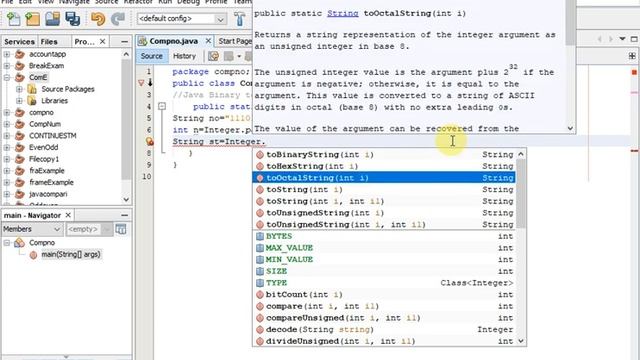This screenshot has width=640, height=360.
Task: Select the EvenOdd project
Action: click(x=44, y=147)
